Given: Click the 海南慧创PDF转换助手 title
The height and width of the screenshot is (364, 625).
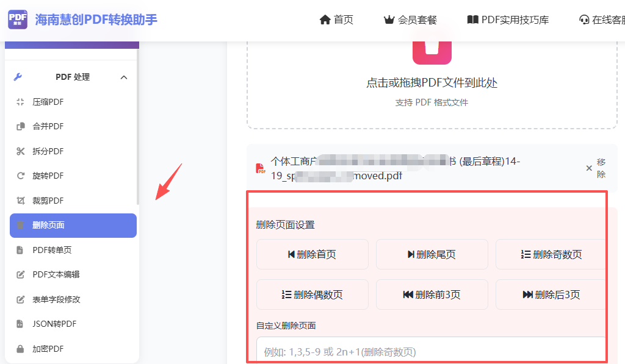Looking at the screenshot, I should (96, 20).
